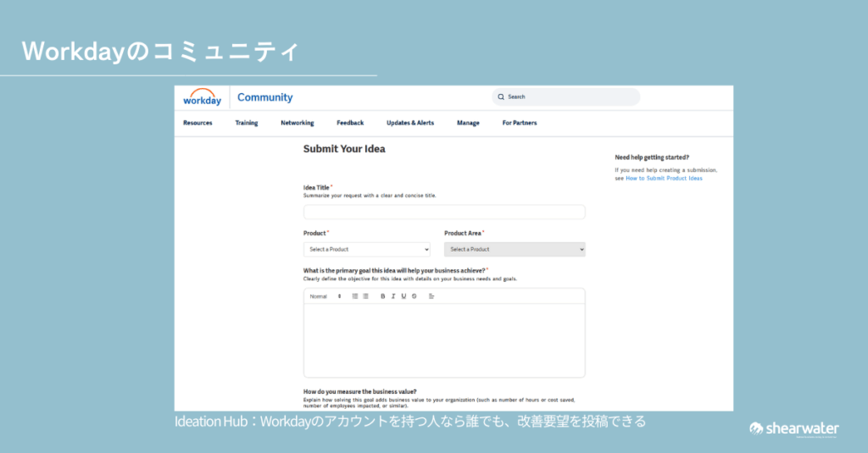Image resolution: width=868 pixels, height=453 pixels.
Task: Toggle italic formatting in editor
Action: [393, 296]
